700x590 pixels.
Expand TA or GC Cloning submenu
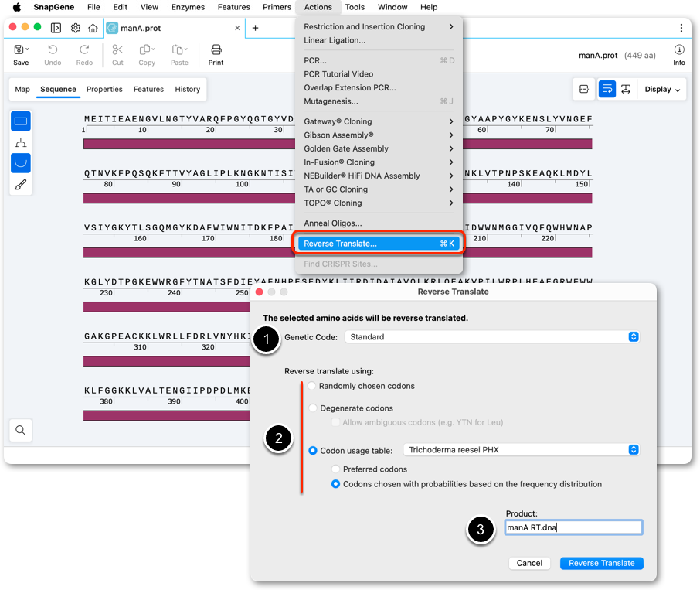[x=379, y=189]
